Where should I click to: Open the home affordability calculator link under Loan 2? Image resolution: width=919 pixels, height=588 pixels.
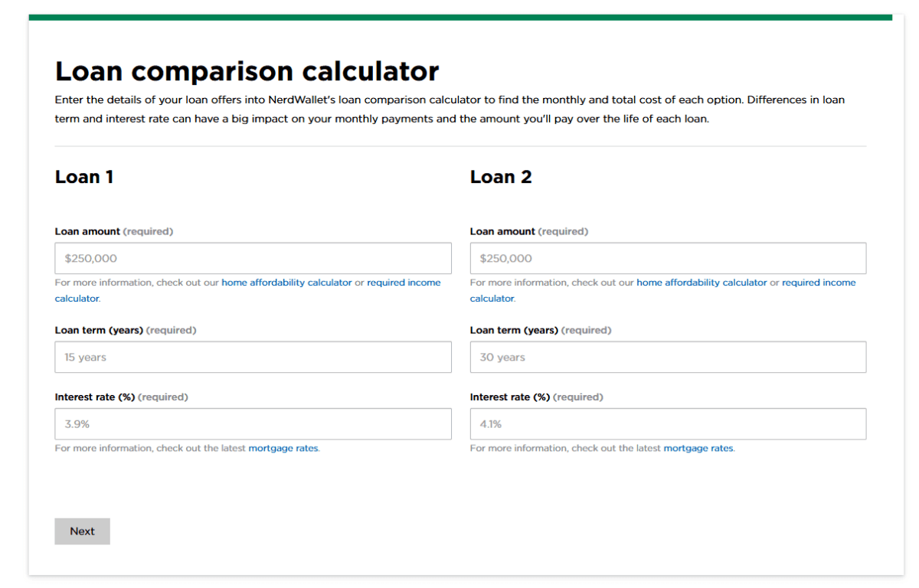[x=702, y=282]
